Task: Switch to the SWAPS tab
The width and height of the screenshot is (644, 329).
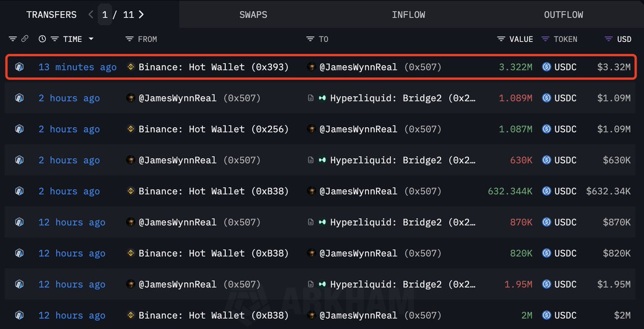Action: click(x=253, y=14)
